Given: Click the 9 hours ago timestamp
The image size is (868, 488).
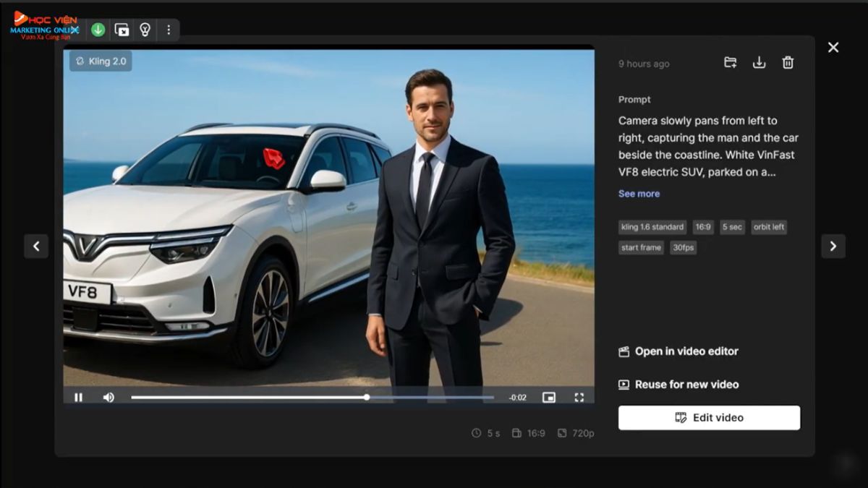Looking at the screenshot, I should pyautogui.click(x=644, y=64).
